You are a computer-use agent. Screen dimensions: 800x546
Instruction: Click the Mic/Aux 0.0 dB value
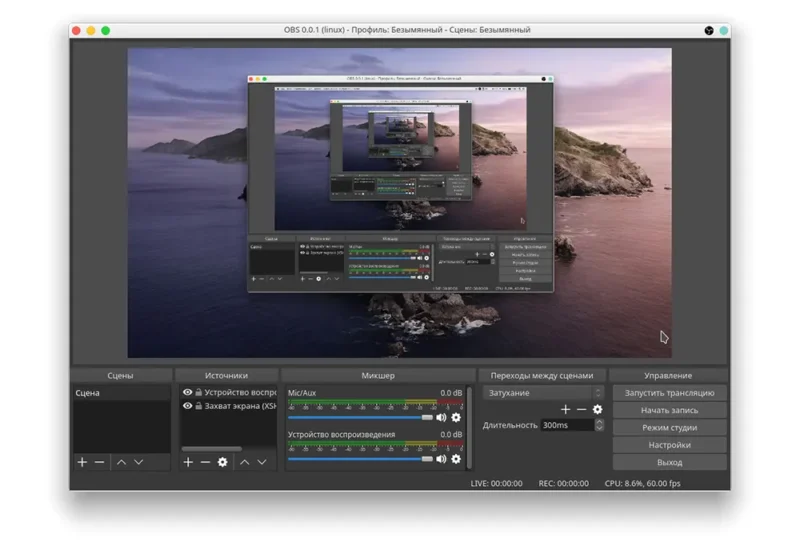(451, 393)
